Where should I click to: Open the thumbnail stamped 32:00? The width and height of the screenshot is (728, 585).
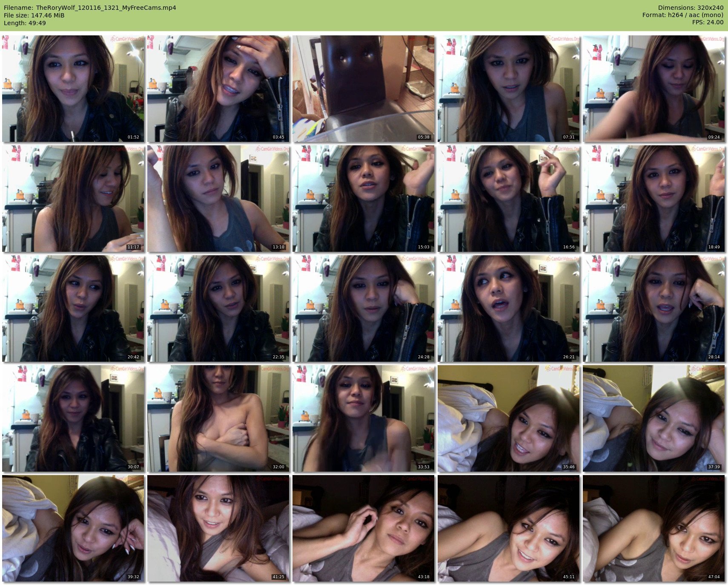218,418
